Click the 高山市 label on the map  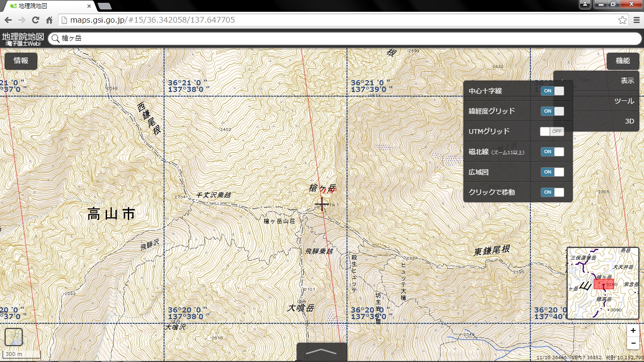coord(112,214)
